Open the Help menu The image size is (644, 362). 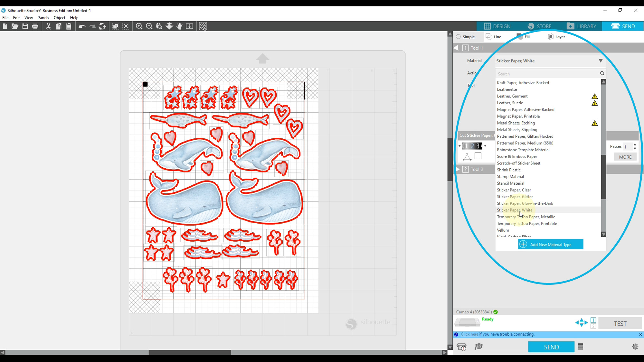pyautogui.click(x=74, y=18)
